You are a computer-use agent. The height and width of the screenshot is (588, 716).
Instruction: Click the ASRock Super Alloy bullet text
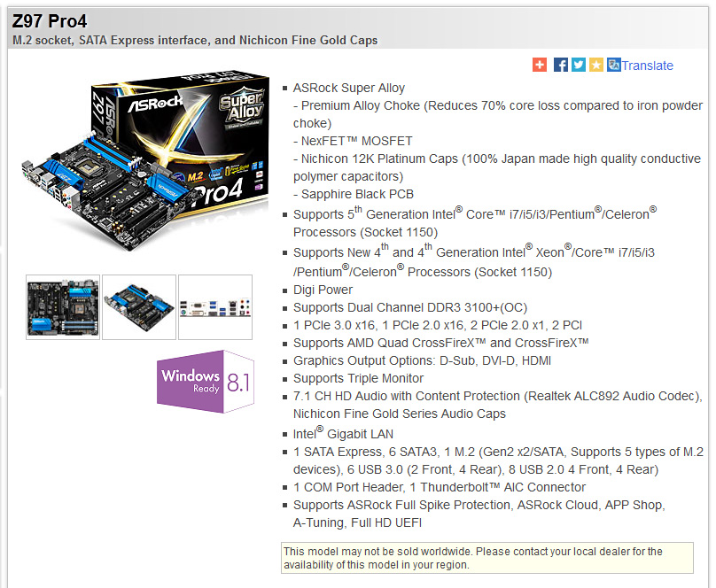pos(349,88)
